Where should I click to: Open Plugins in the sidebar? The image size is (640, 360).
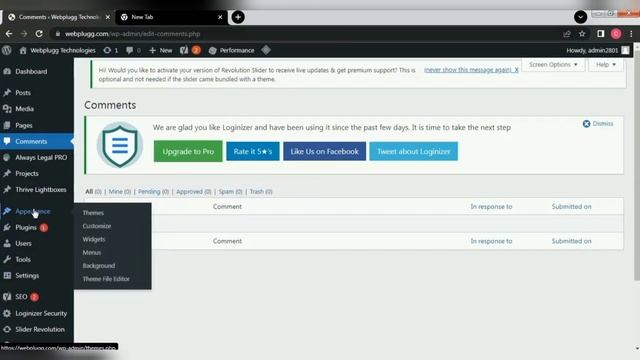coord(26,227)
